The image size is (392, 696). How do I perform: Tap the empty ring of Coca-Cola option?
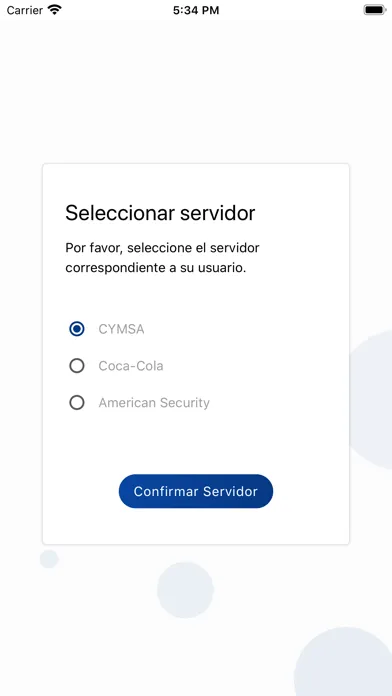(77, 366)
